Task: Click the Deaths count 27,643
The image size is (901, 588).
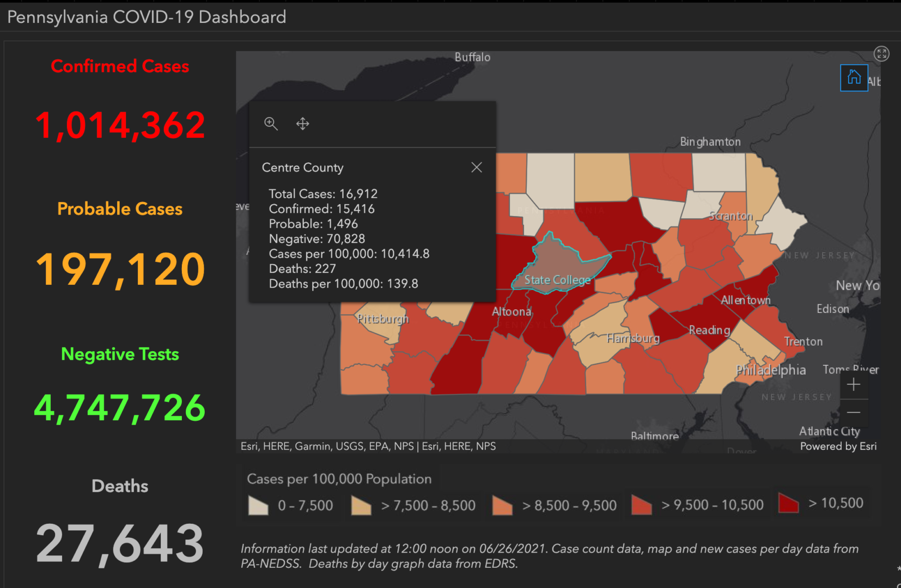Action: click(120, 541)
